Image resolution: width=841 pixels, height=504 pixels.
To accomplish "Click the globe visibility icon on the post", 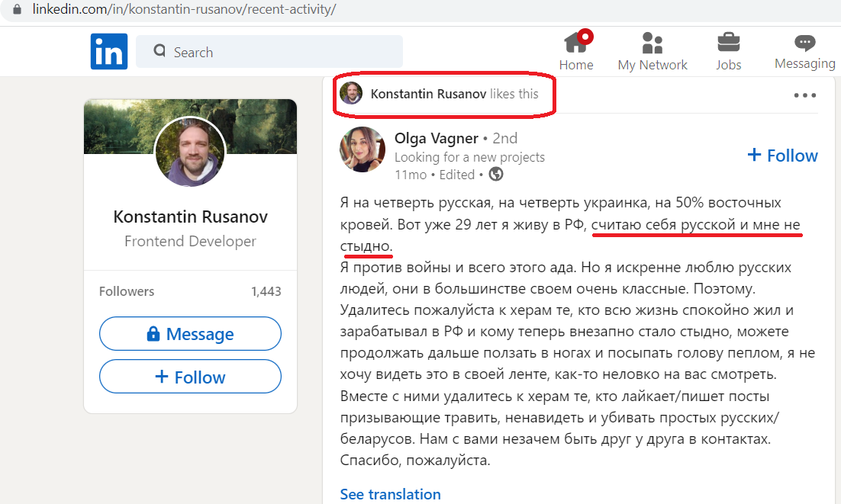I will (x=496, y=174).
